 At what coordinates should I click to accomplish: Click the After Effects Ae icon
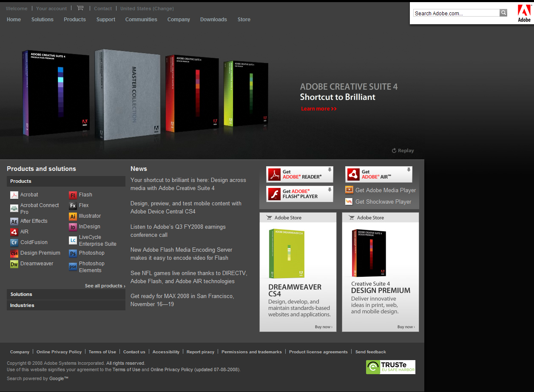coord(14,222)
